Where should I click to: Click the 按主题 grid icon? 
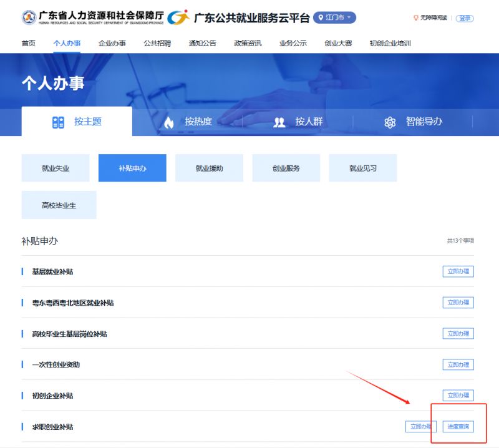pyautogui.click(x=59, y=122)
